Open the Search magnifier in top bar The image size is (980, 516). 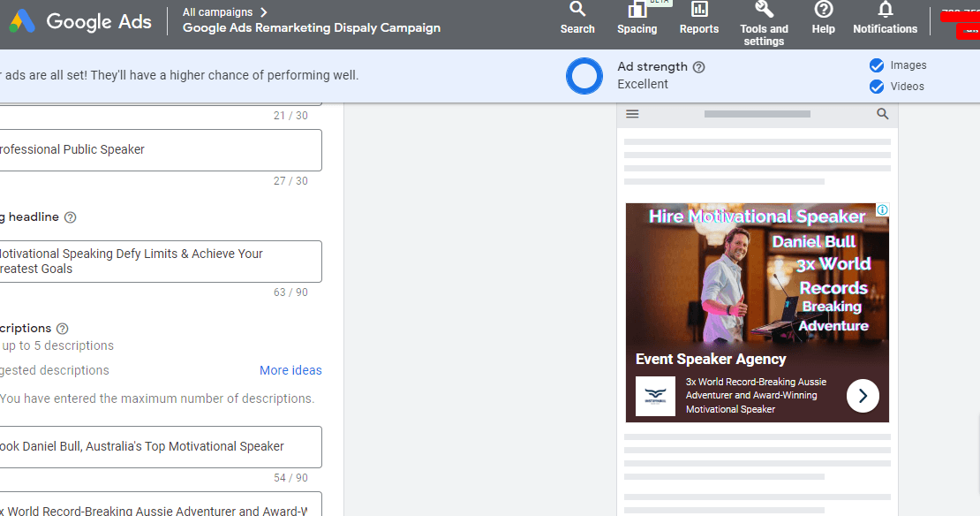(577, 11)
